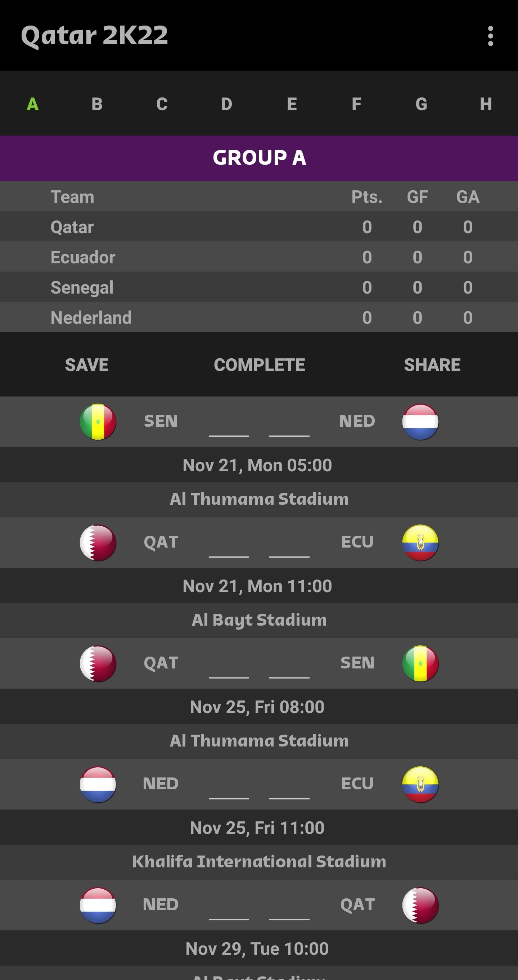The image size is (518, 980).
Task: Tap Ecuador flag in QAT vs ECU match
Action: (x=420, y=543)
